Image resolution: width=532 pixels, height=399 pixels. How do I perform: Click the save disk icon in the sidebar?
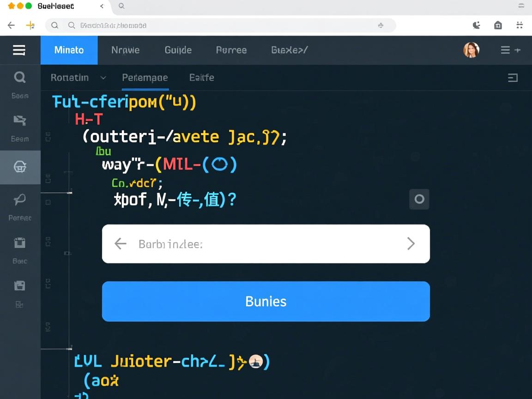coord(20,285)
